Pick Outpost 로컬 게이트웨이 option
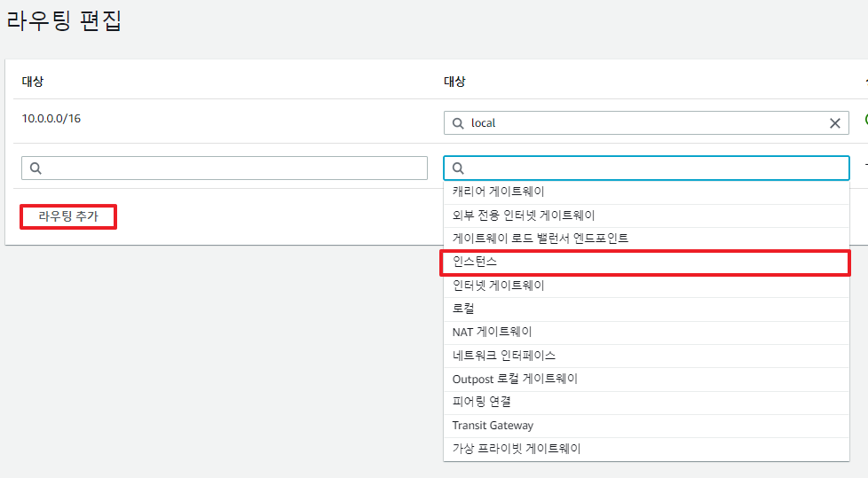Screen dimensions: 868x478 pyautogui.click(x=646, y=379)
